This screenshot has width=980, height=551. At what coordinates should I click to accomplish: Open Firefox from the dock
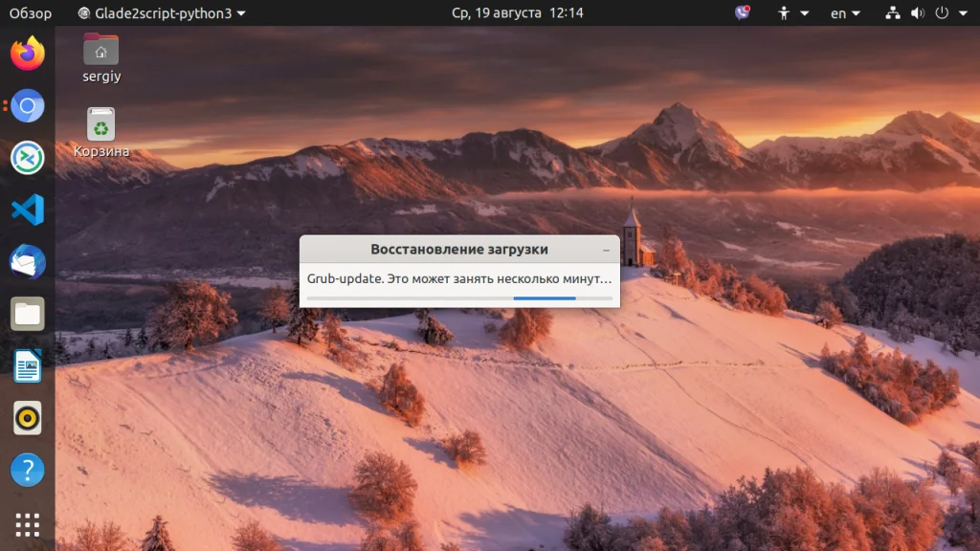(x=28, y=54)
